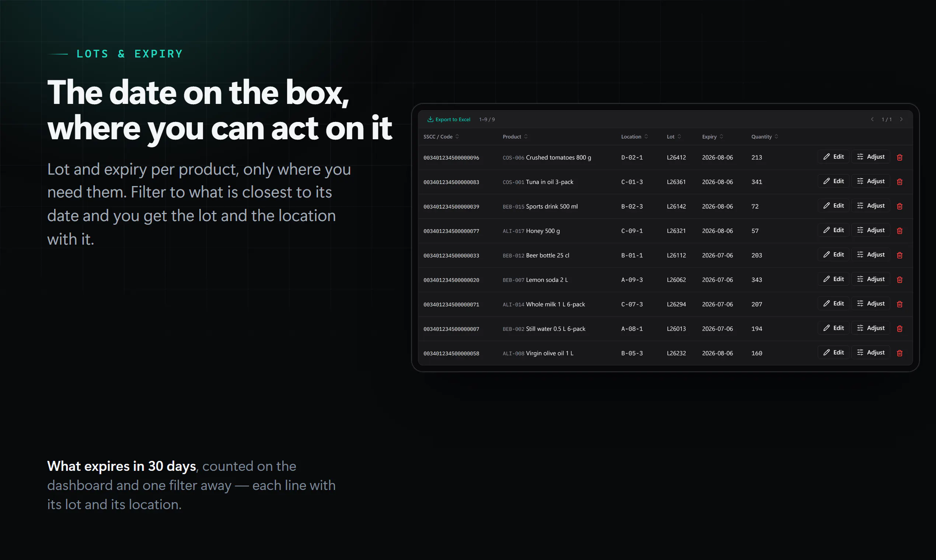The image size is (936, 560).
Task: Select SSCC code 003401234500000077
Action: click(x=451, y=231)
